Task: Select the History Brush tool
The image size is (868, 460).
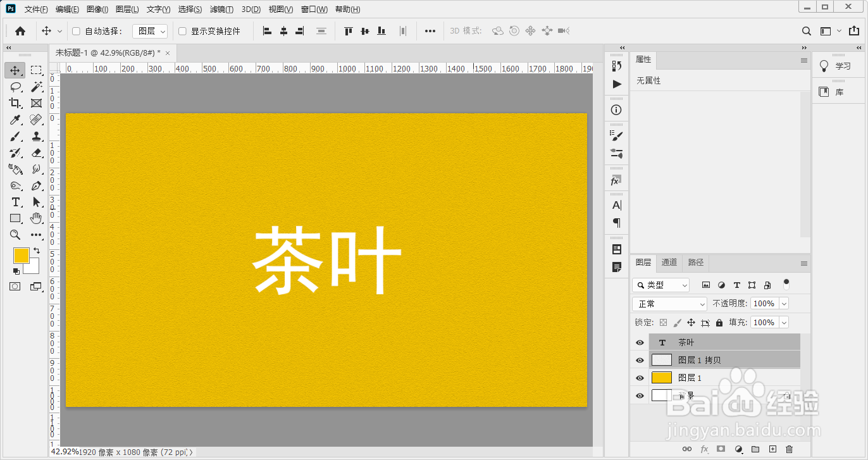Action: pyautogui.click(x=15, y=152)
